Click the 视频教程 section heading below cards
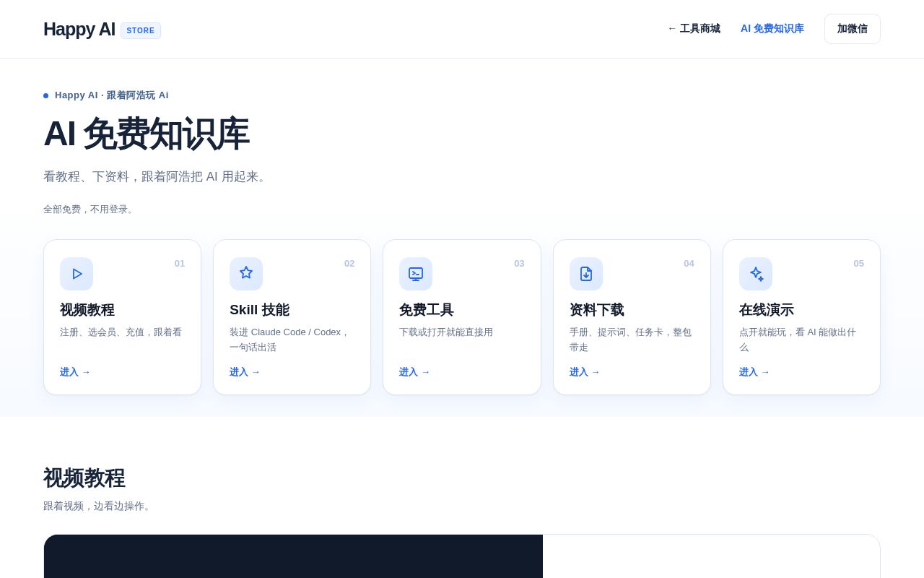Viewport: 924px width, 578px height. 84,478
